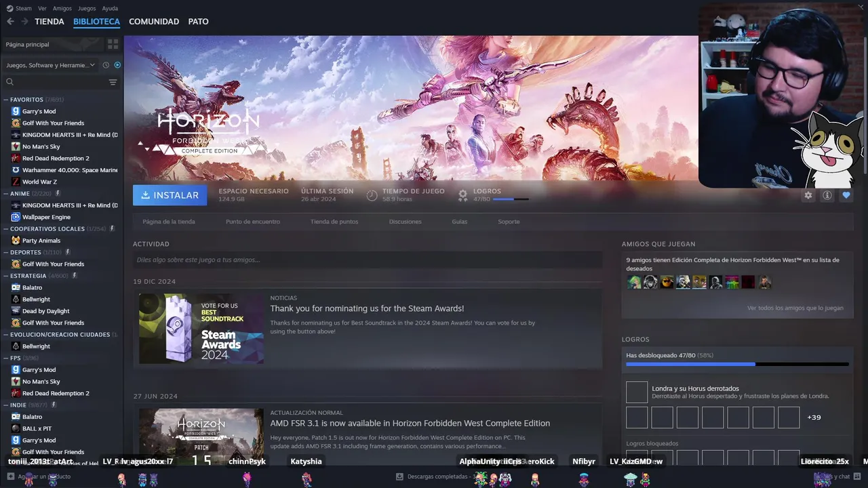Toggle dynamic collection bolt on Anime
Screen dimensions: 868x488
click(58, 193)
